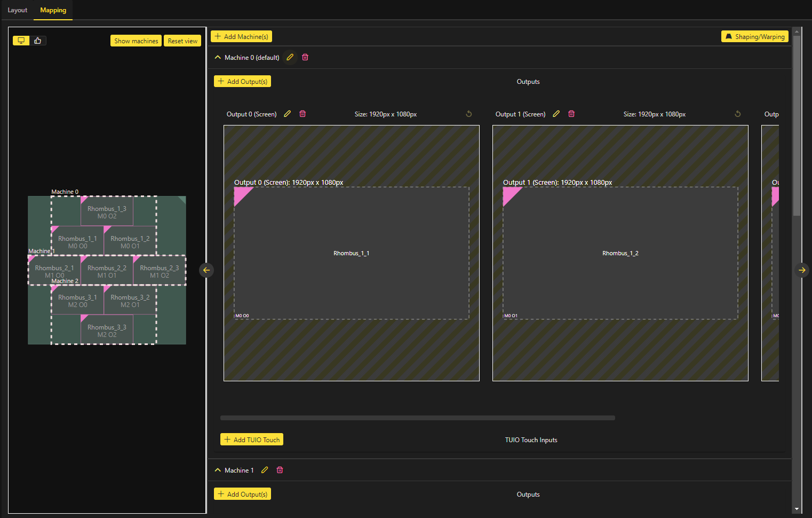Open Shaping/Warping

click(x=754, y=36)
